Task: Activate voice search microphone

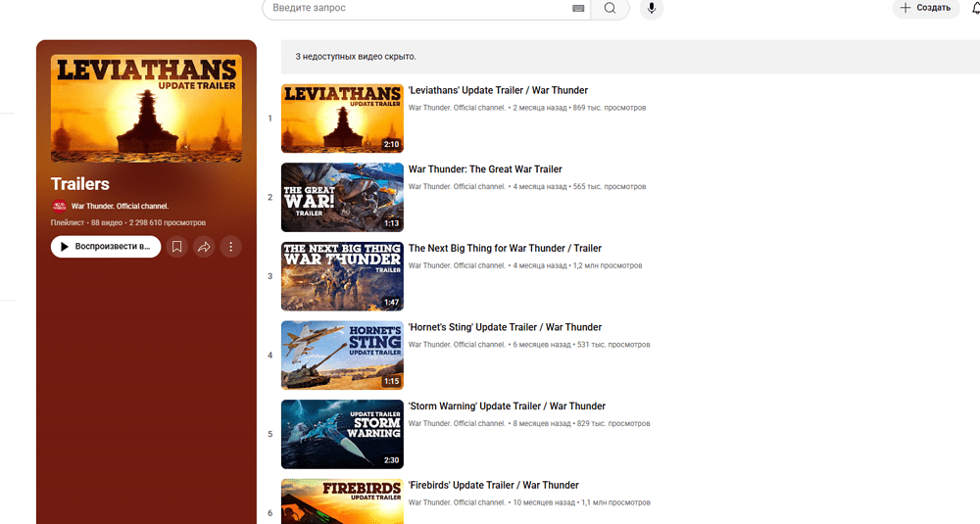Action: [x=652, y=8]
